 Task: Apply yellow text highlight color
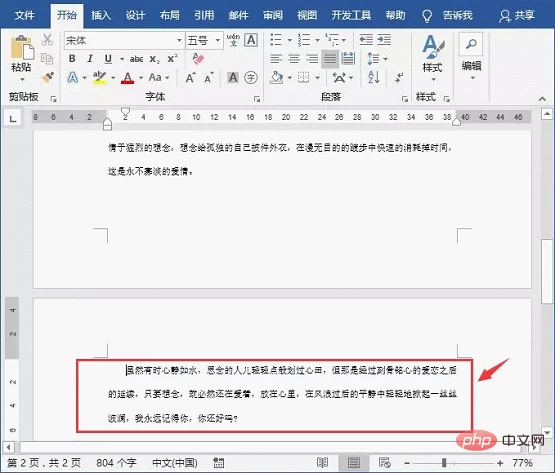tap(99, 77)
